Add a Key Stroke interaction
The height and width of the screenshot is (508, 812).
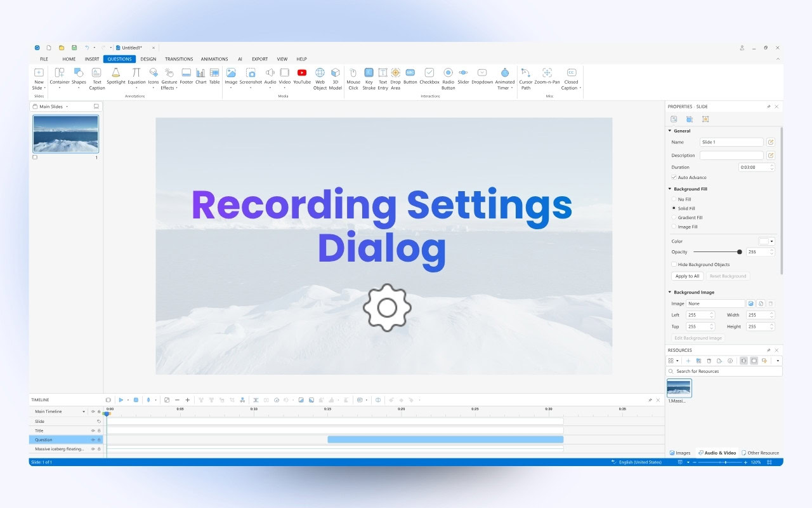click(369, 79)
